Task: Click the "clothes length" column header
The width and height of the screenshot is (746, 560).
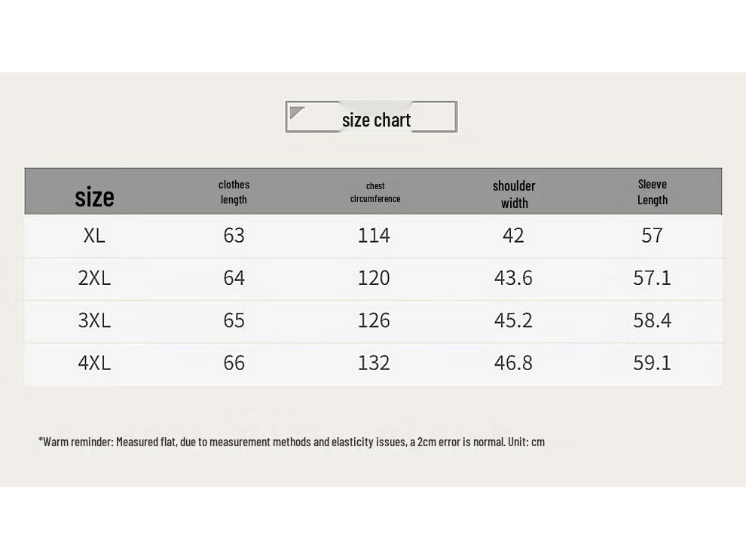Action: click(234, 192)
